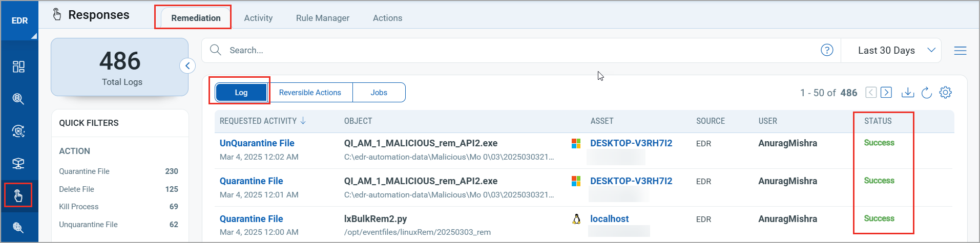The width and height of the screenshot is (980, 243).
Task: Click Success status in localhost row
Action: [879, 218]
